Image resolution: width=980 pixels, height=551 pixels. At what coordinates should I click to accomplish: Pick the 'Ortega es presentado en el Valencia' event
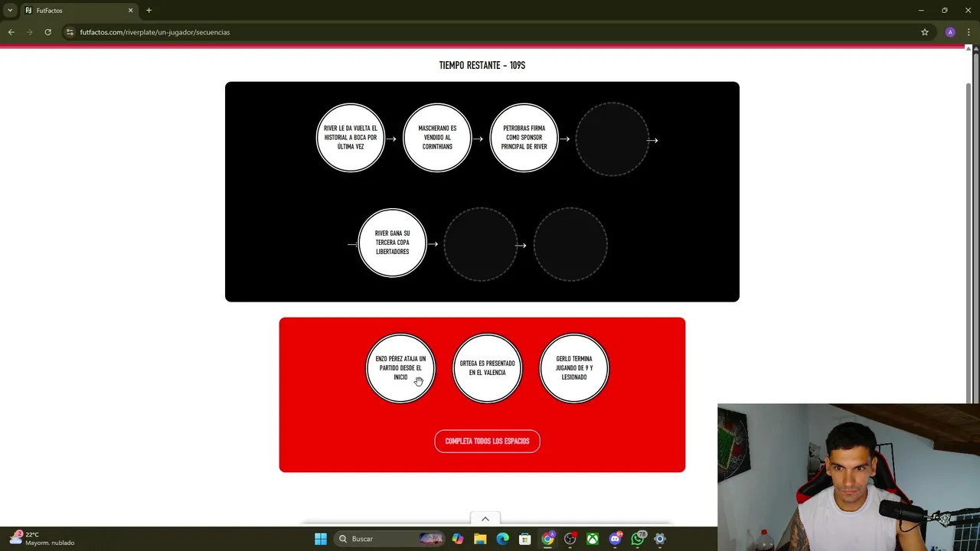tap(487, 368)
